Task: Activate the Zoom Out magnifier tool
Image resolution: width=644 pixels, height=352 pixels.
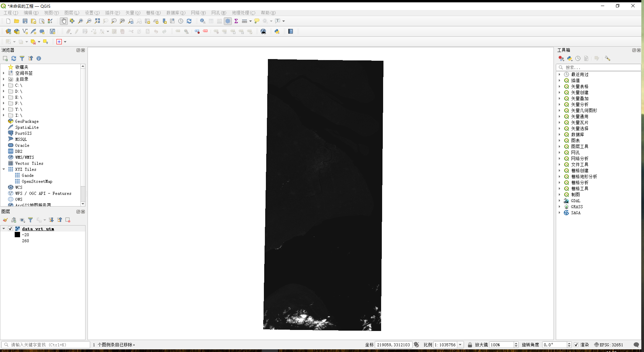Action: 89,21
